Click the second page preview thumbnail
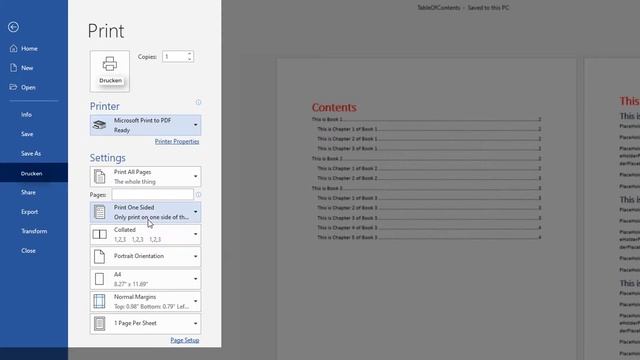 coord(612,209)
